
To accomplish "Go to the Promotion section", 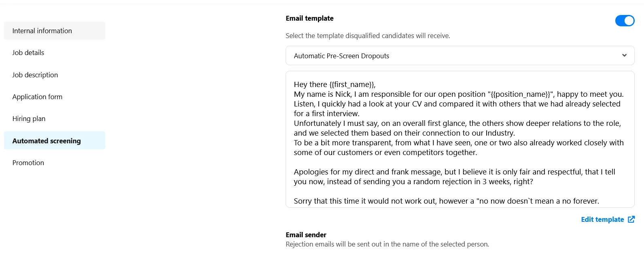I will point(55,163).
